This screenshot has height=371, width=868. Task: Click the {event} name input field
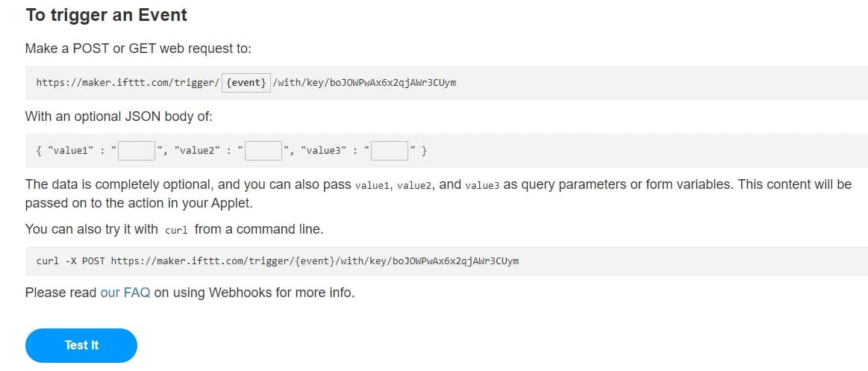(x=246, y=82)
